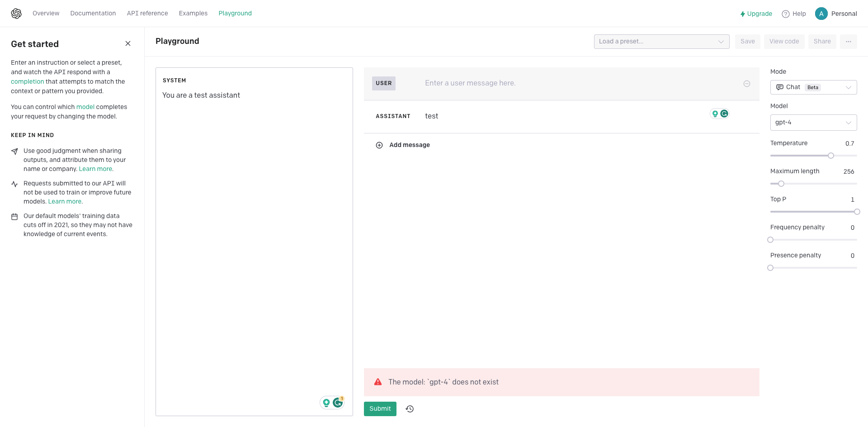The height and width of the screenshot is (427, 868).
Task: Click Grammarly icon in assistant message row
Action: [724, 114]
